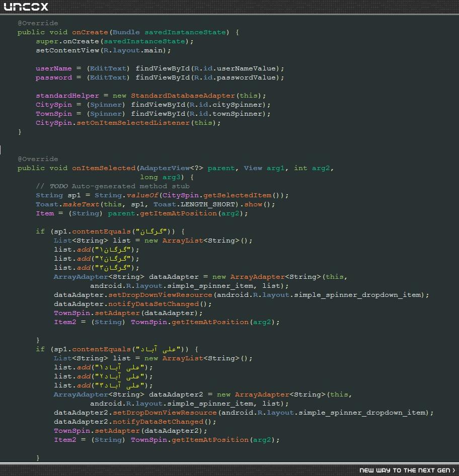
Task: Click the 'super.onCreate(savedInstanceState);' line
Action: [x=114, y=41]
